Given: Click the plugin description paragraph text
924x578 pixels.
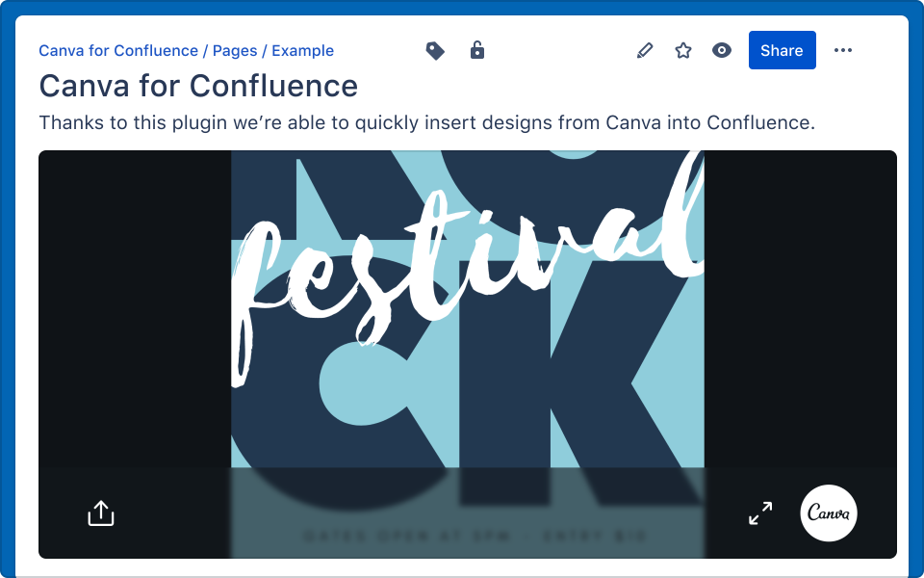Looking at the screenshot, I should [427, 123].
